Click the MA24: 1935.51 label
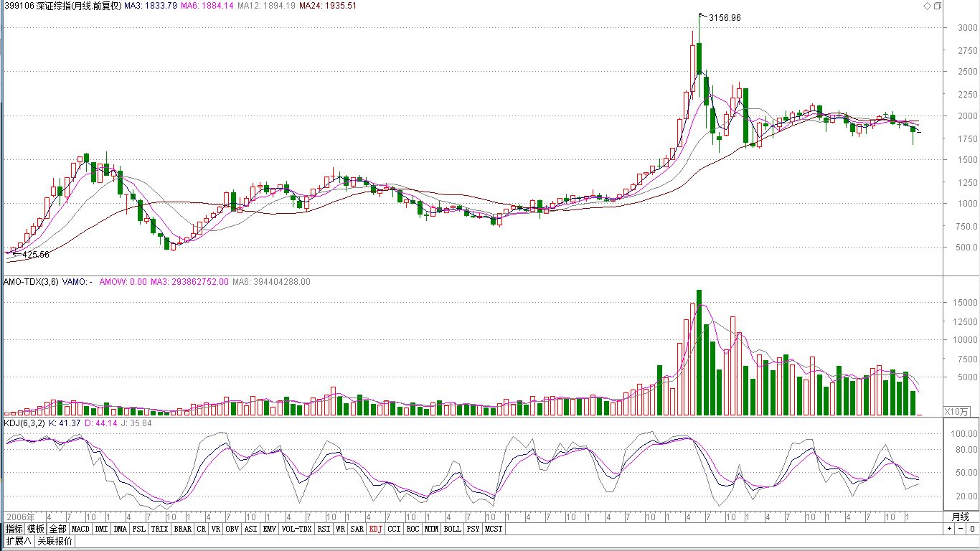This screenshot has height=551, width=980. [x=327, y=6]
